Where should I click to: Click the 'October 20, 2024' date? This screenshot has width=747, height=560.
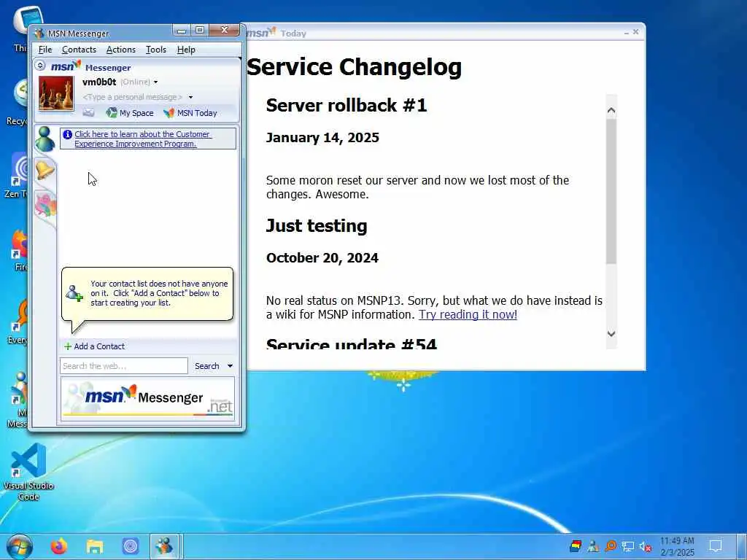click(322, 258)
